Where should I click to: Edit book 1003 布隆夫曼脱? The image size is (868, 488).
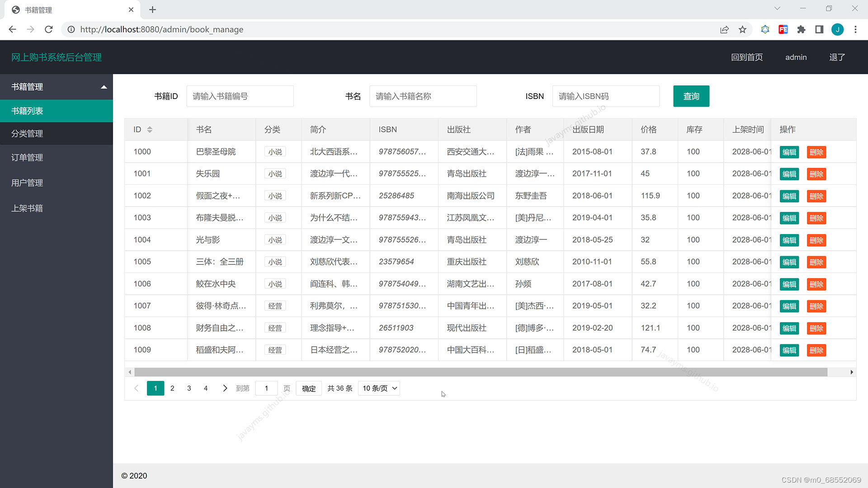coord(789,218)
